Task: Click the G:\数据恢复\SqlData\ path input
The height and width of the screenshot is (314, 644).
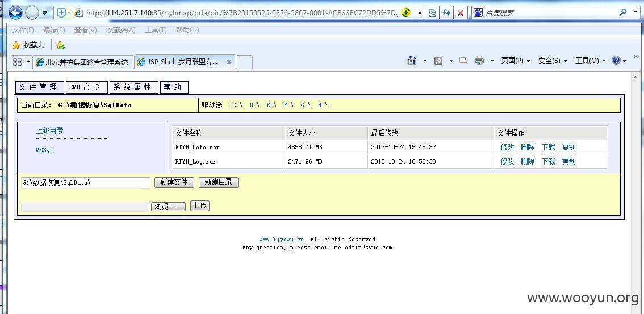Action: coord(85,183)
